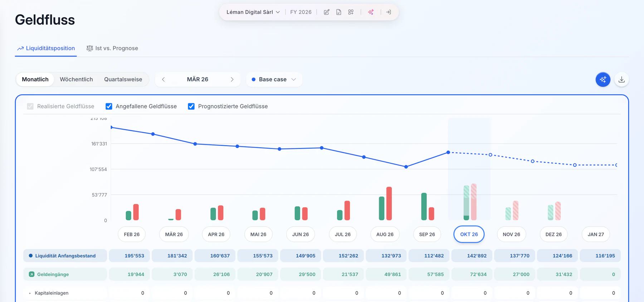
Task: Open the Léman Digital Sàrl company dropdown
Action: tap(253, 12)
